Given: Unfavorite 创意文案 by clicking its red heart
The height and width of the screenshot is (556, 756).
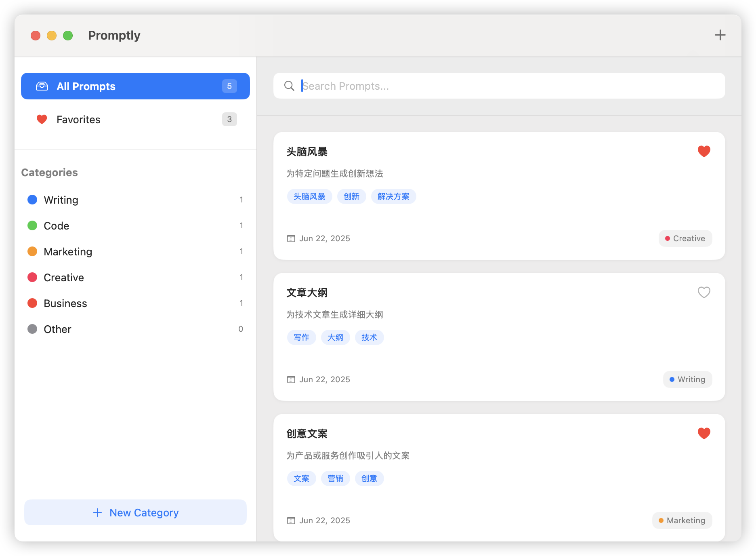Looking at the screenshot, I should click(704, 433).
